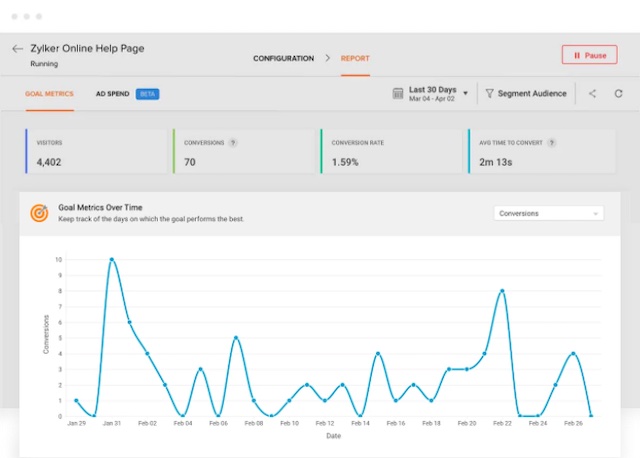Click the Jan 31 peak data point

[x=111, y=260]
